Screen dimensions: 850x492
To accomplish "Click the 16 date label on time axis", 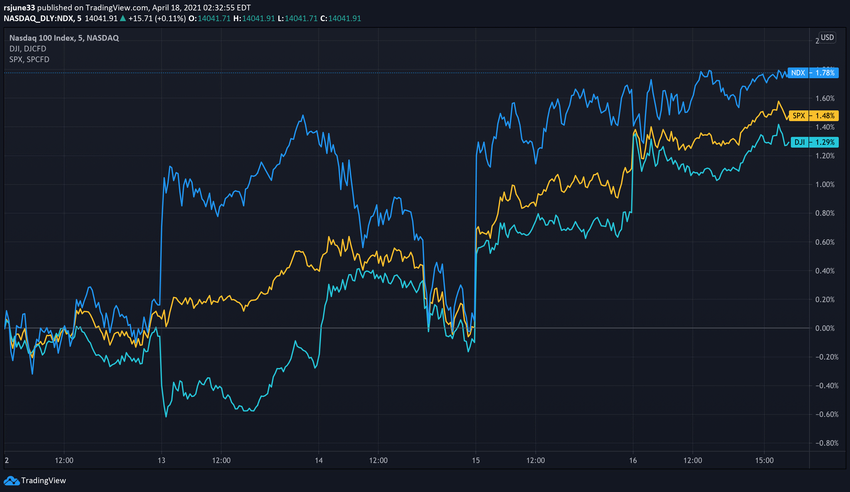I will (633, 461).
